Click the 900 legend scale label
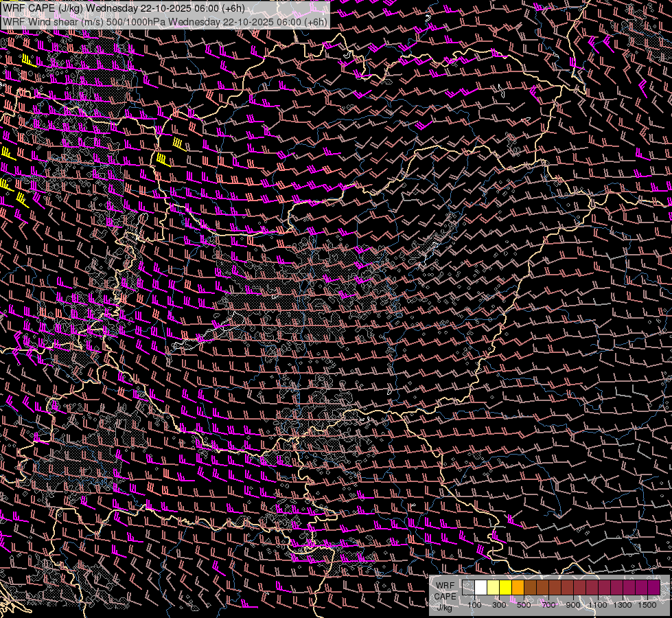672x618 pixels. tap(573, 605)
